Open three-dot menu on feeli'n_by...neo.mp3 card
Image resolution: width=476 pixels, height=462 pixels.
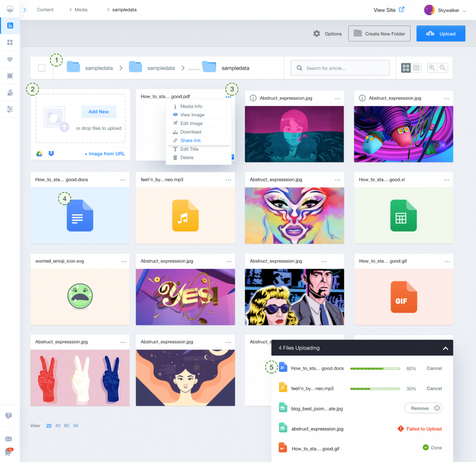(x=228, y=180)
